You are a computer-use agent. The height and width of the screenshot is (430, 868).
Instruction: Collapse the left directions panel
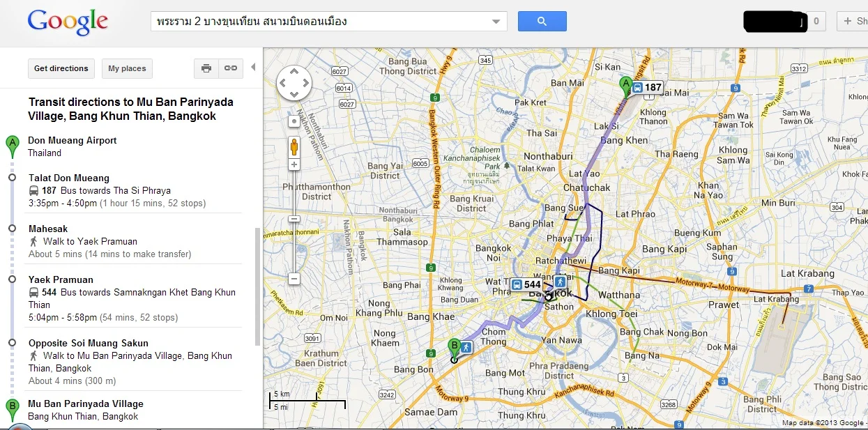253,68
